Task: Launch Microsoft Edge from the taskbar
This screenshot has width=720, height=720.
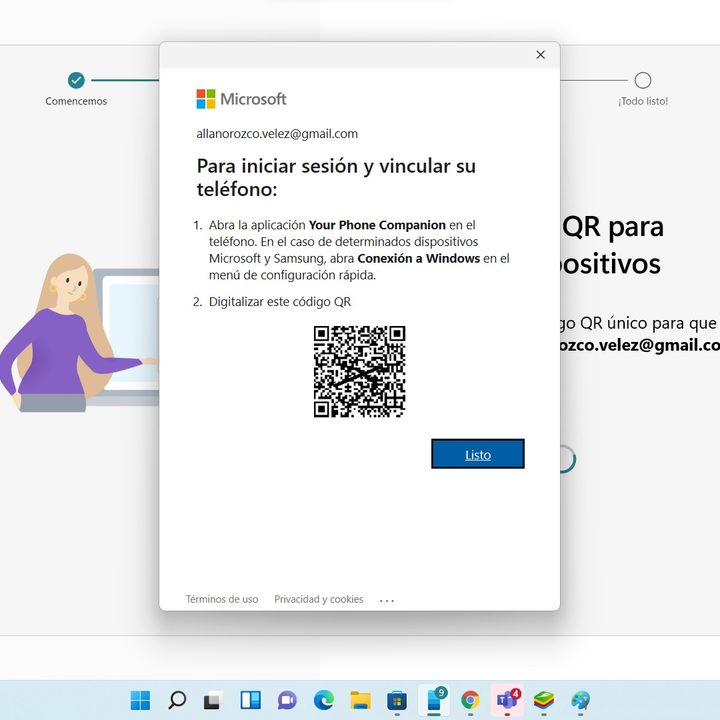Action: pos(324,700)
